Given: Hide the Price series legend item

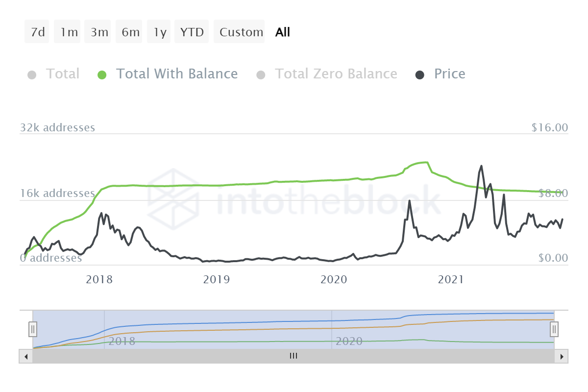Looking at the screenshot, I should click(x=449, y=74).
